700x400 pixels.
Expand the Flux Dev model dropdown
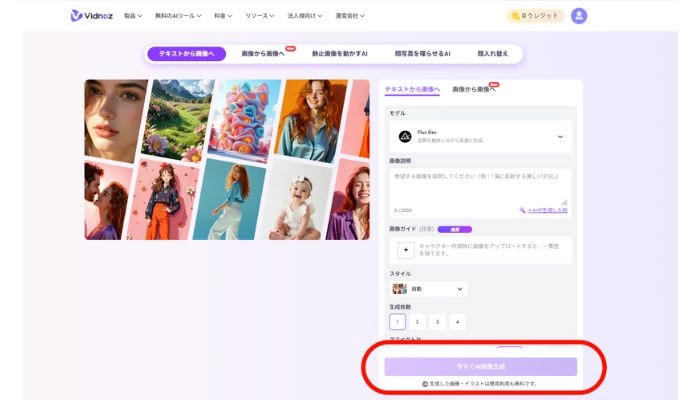[x=559, y=136]
